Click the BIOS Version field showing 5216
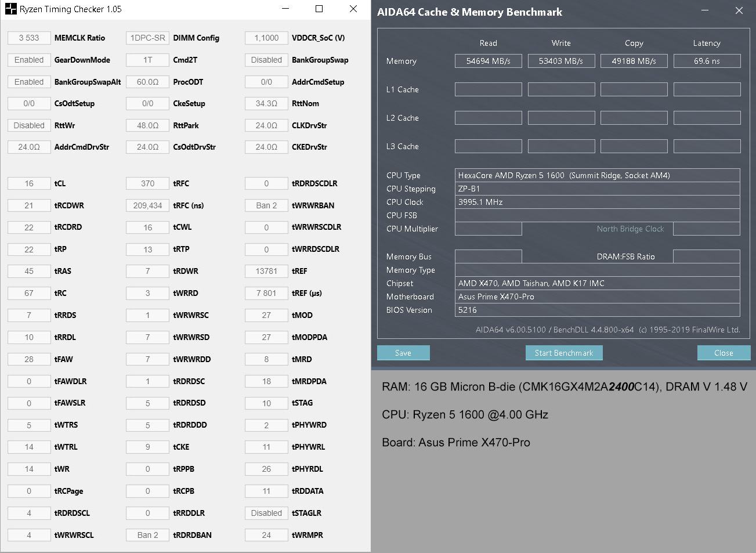This screenshot has width=756, height=553. tap(597, 310)
